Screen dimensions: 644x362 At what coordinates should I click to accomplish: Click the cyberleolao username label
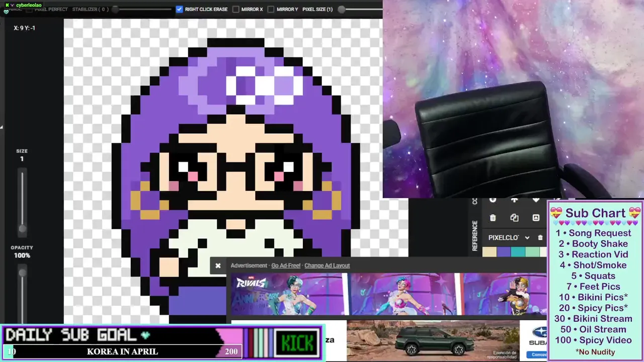(29, 5)
